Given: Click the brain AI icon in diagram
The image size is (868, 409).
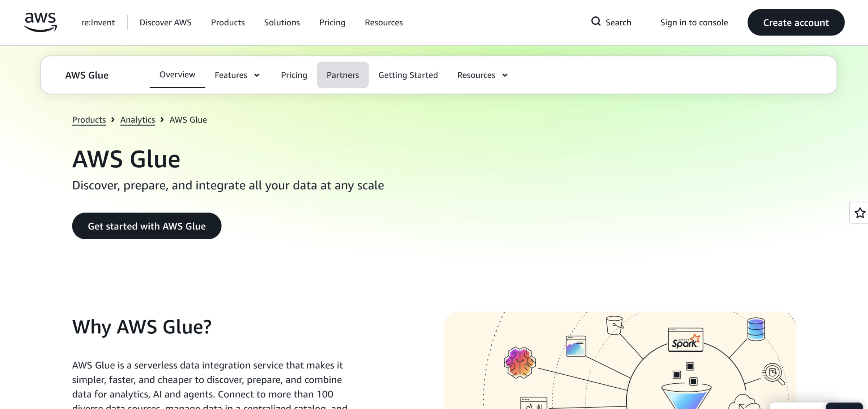Looking at the screenshot, I should click(520, 363).
